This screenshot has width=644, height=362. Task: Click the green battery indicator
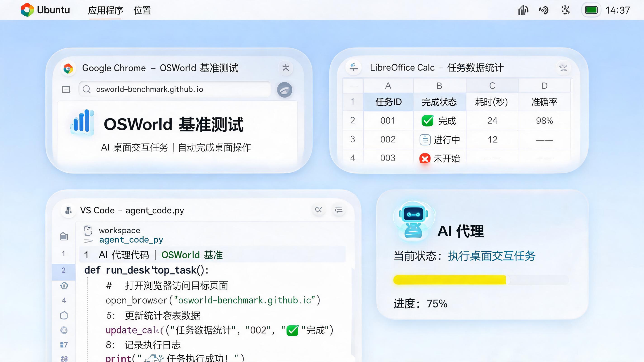click(x=591, y=10)
